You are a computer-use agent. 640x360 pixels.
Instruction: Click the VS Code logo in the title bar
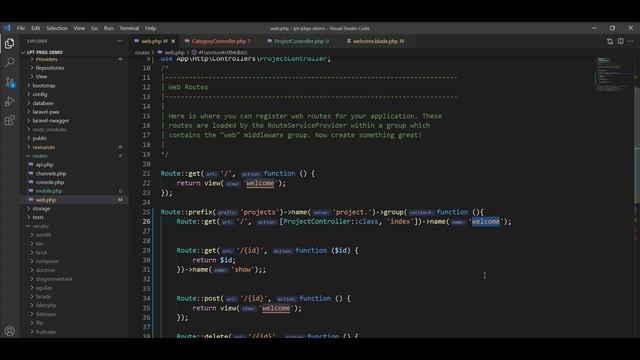[7, 28]
